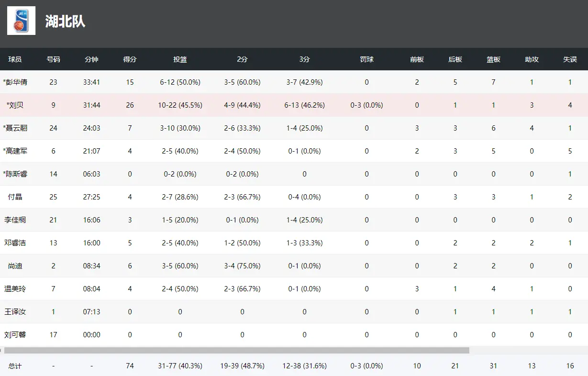Viewport: 588px width, 376px height.
Task: Click the 投篮 column header
Action: click(x=180, y=59)
